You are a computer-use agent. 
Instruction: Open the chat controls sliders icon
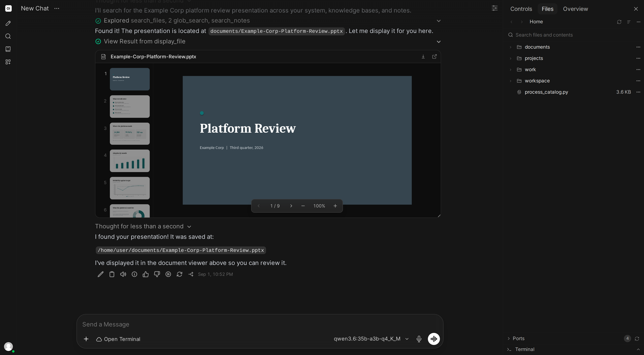(x=494, y=8)
